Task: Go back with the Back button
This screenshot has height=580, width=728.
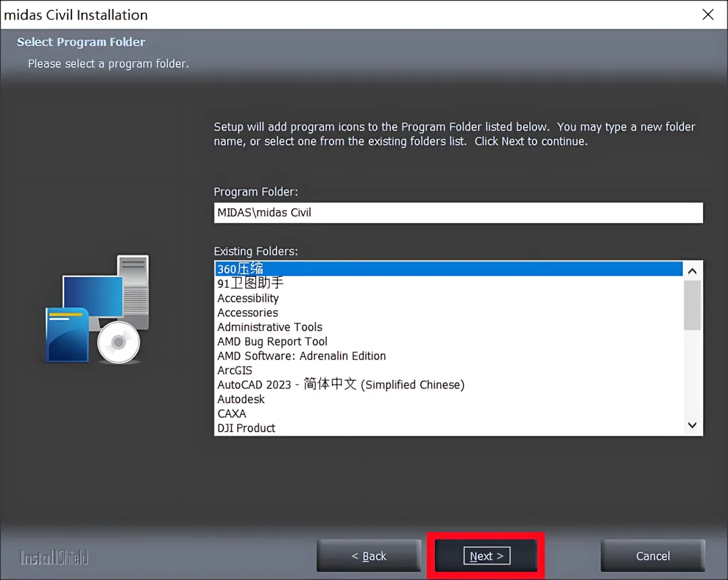Action: pos(369,555)
